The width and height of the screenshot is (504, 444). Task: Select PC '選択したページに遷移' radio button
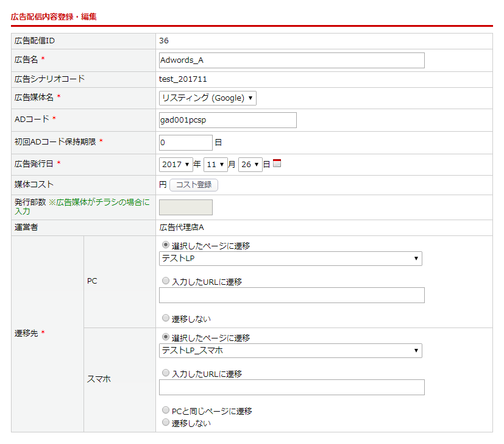pos(166,245)
